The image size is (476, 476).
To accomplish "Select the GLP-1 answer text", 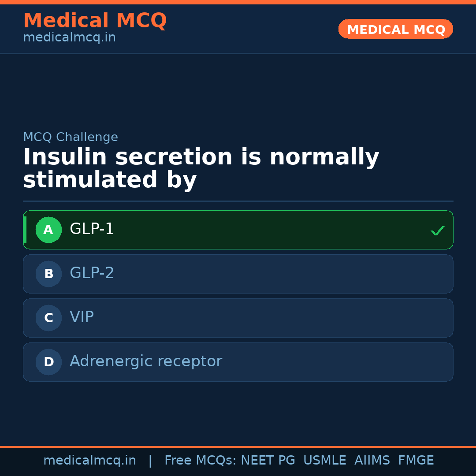I will (x=92, y=229).
